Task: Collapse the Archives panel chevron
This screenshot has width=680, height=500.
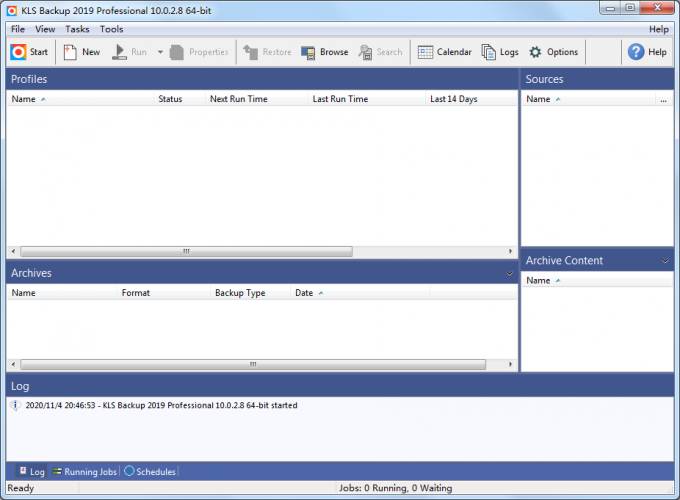Action: coord(510,273)
